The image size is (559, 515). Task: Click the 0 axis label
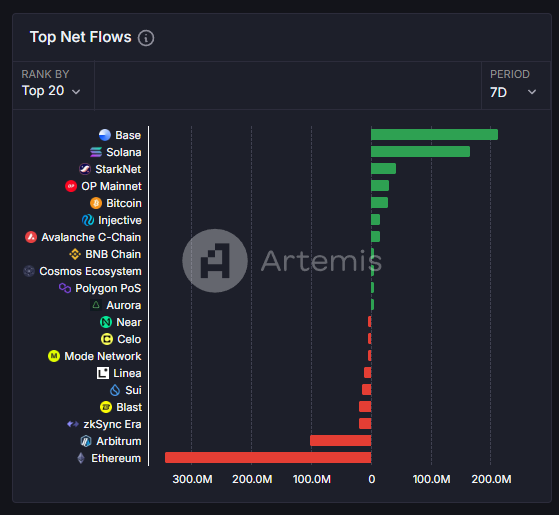pyautogui.click(x=371, y=479)
